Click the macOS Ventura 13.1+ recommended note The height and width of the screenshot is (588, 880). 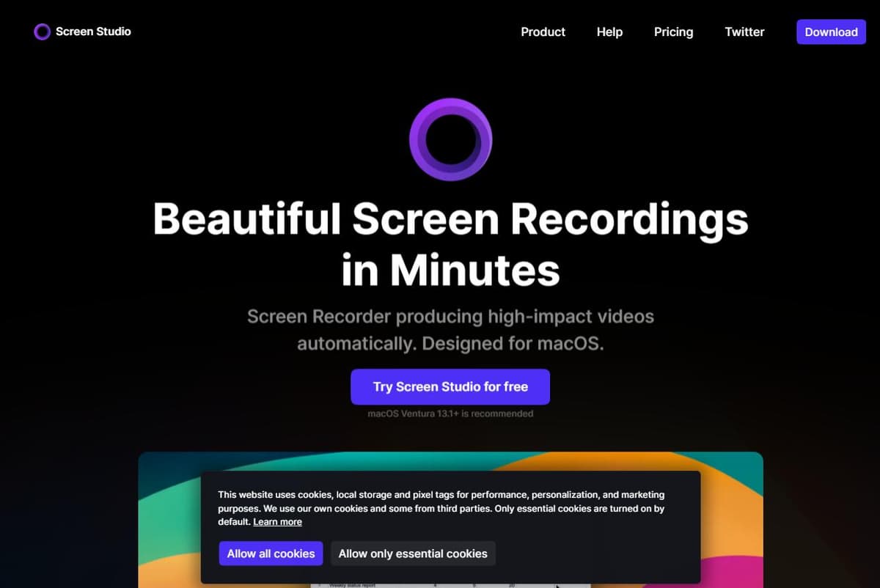[x=450, y=414]
